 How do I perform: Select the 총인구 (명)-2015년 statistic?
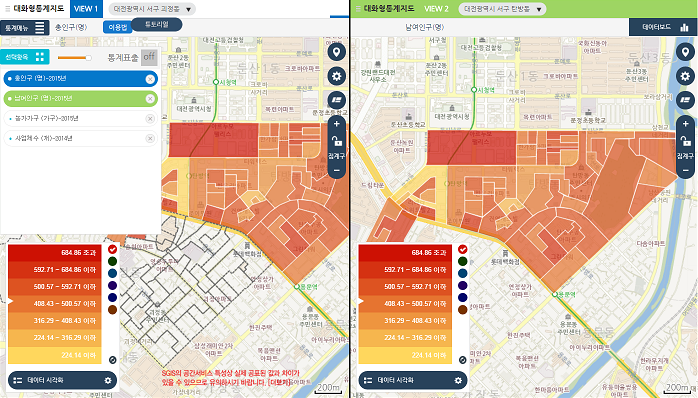(x=80, y=79)
